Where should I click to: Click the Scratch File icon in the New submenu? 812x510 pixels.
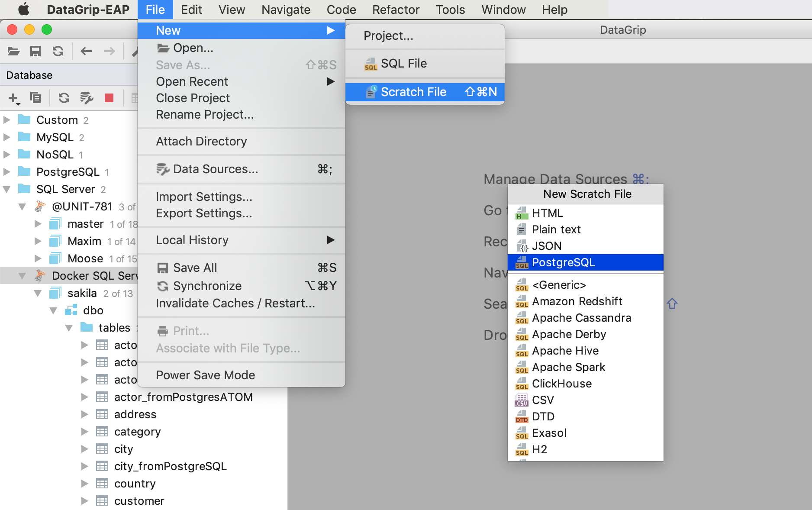click(x=371, y=92)
